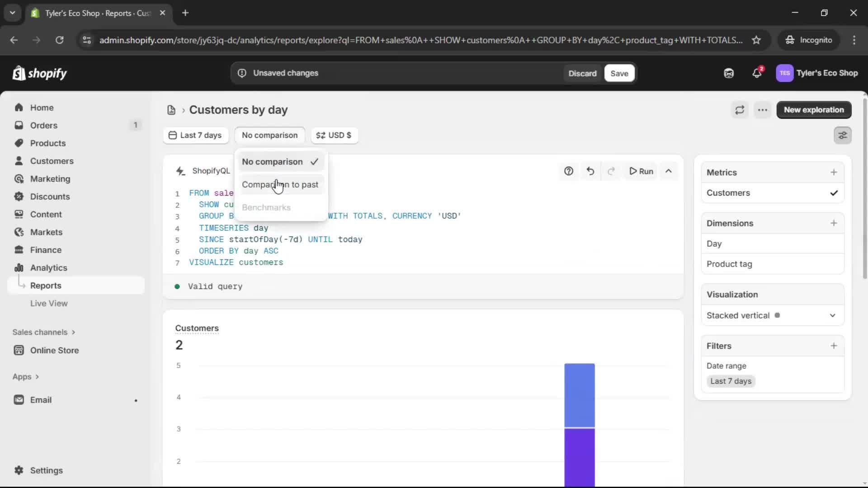This screenshot has width=868, height=488.
Task: Collapse the ShopifyQL editor panel
Action: pyautogui.click(x=668, y=171)
